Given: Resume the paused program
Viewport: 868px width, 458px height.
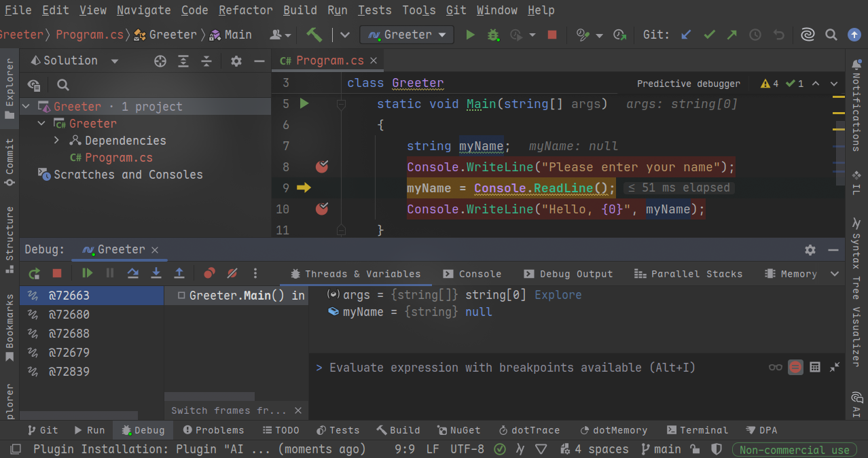Looking at the screenshot, I should click(87, 273).
